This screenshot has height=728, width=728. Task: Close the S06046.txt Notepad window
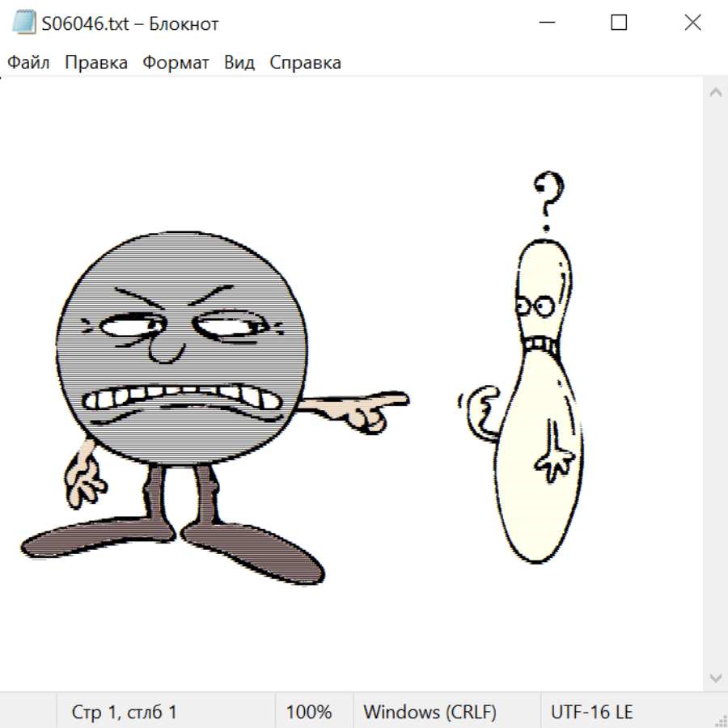pos(692,23)
